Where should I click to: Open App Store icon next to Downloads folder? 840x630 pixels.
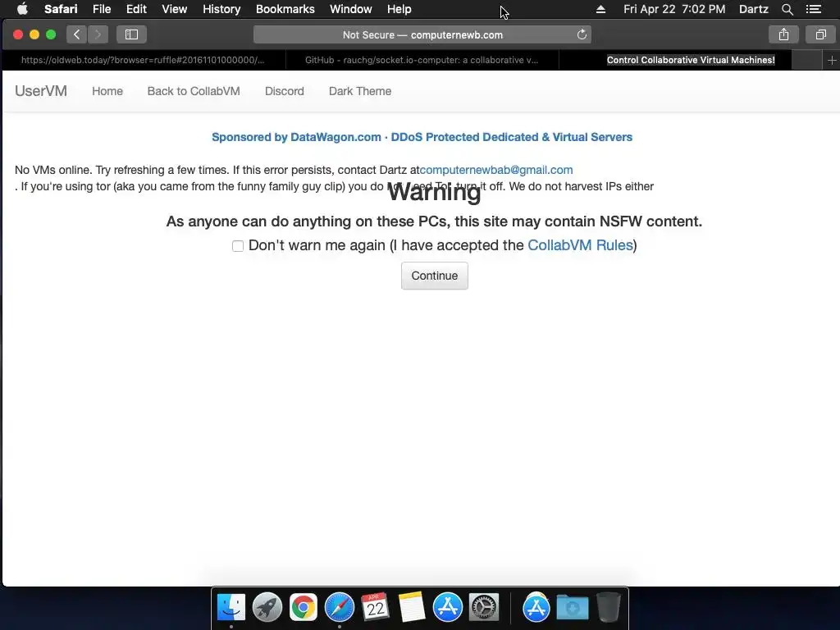click(536, 607)
